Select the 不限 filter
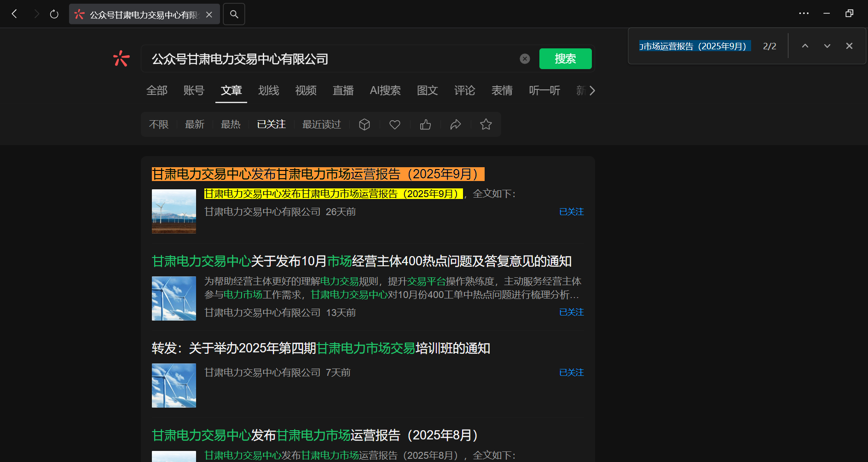Viewport: 868px width, 462px height. click(x=159, y=124)
